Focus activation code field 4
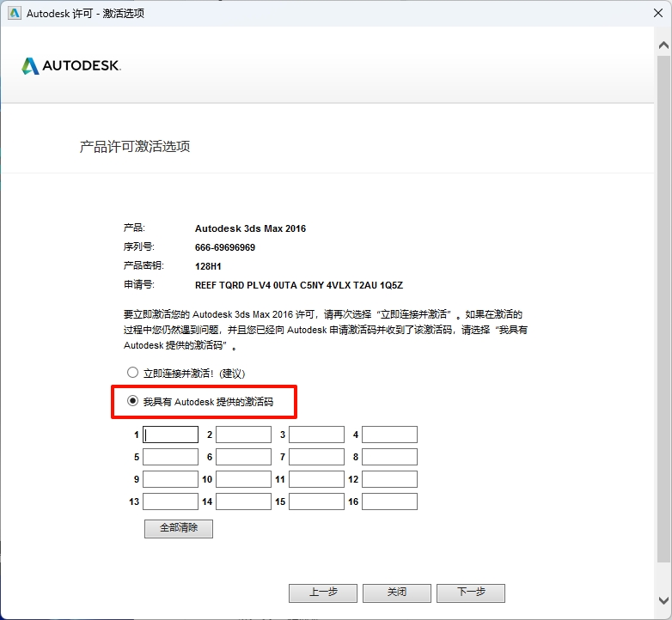This screenshot has width=672, height=620. pyautogui.click(x=389, y=435)
